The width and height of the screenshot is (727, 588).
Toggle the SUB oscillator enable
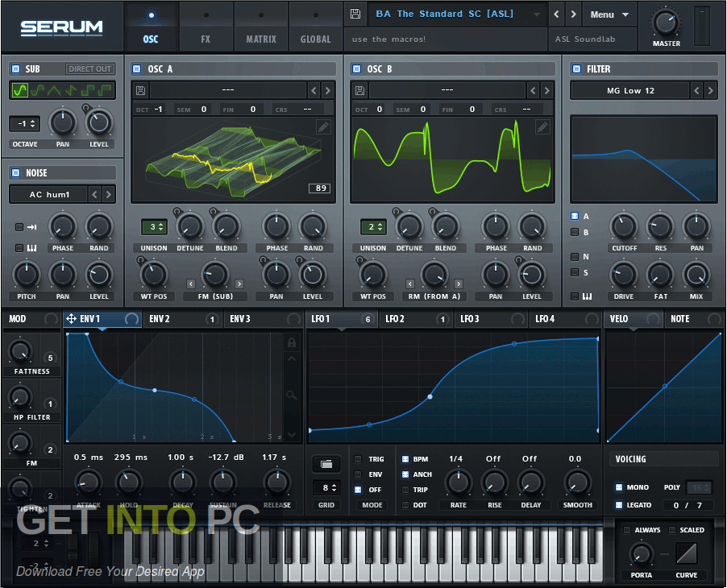tap(16, 68)
